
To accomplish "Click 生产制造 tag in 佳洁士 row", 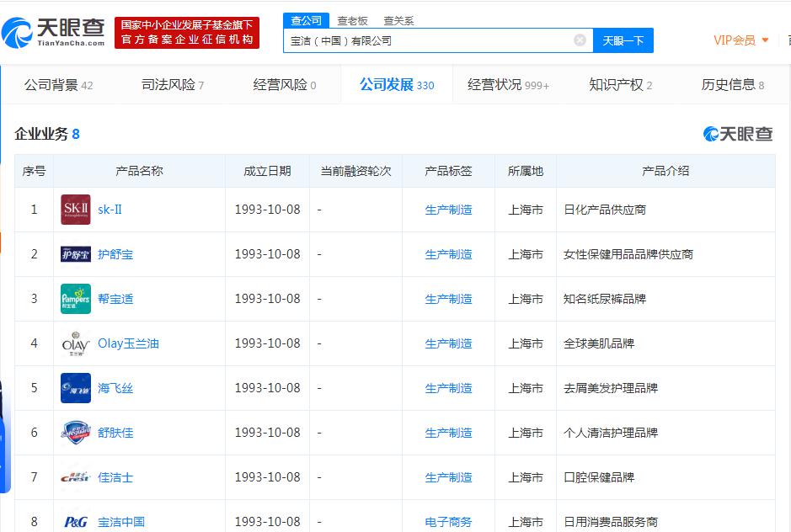I will 448,477.
